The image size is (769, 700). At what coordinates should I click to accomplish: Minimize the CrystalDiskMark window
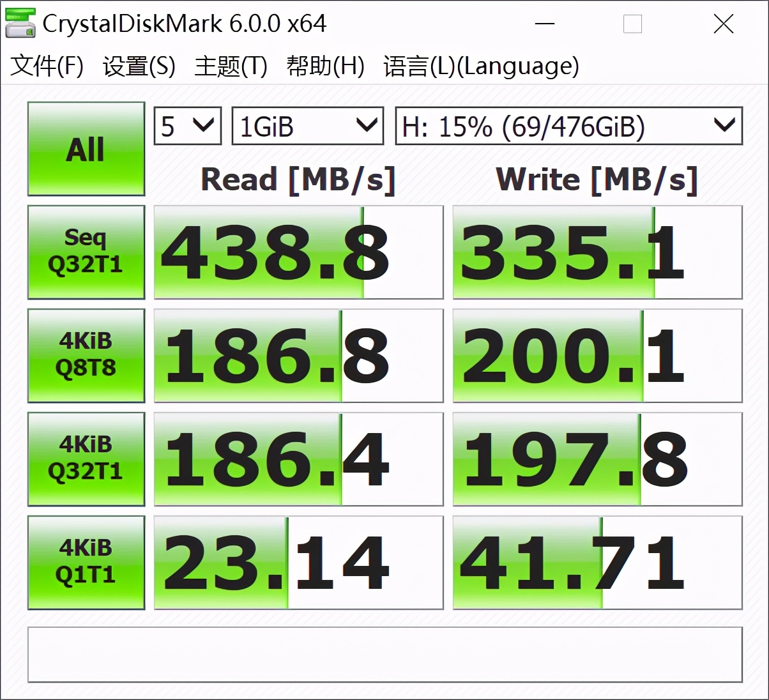point(545,24)
